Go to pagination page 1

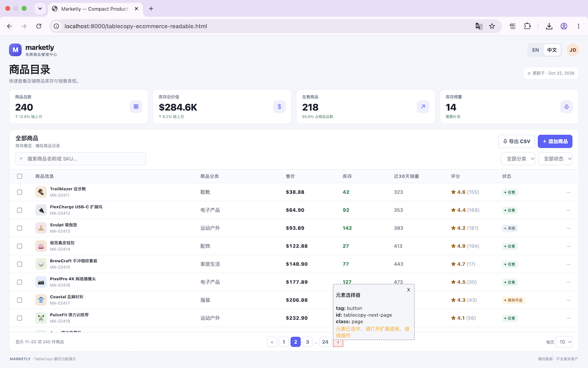tap(284, 342)
